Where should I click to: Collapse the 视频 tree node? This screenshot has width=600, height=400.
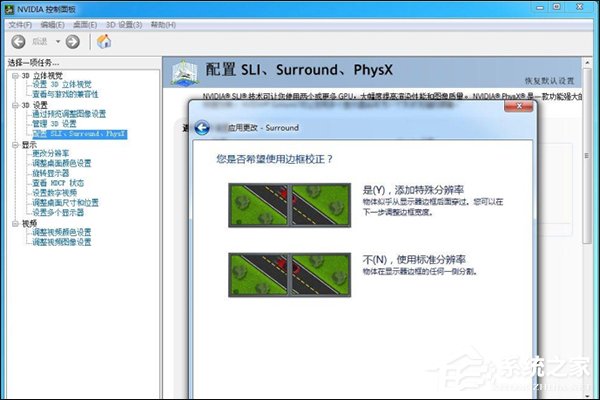pos(15,224)
